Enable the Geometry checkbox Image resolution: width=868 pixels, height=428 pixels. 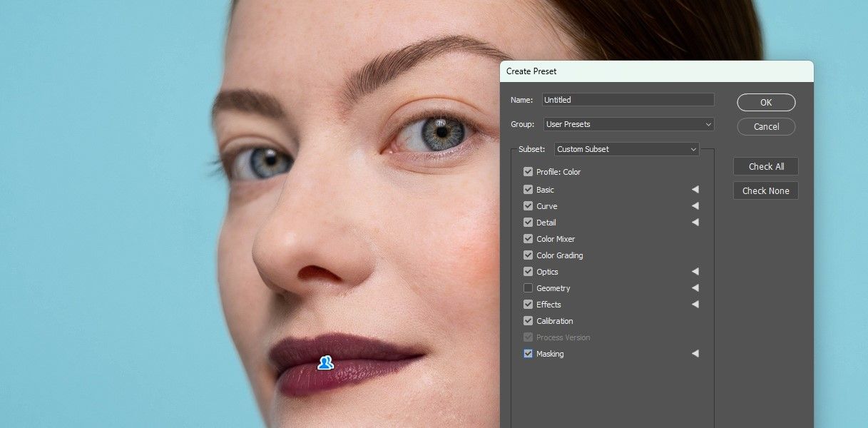coord(528,288)
